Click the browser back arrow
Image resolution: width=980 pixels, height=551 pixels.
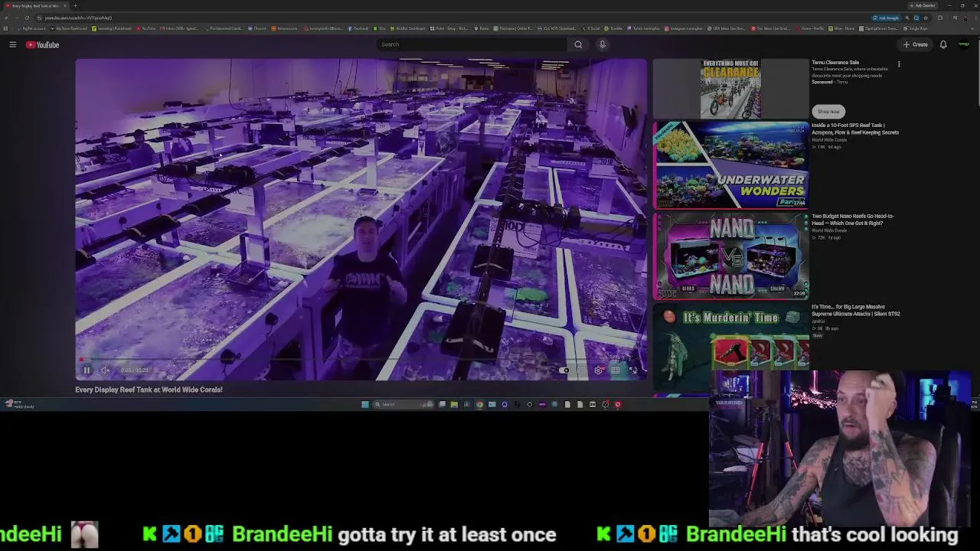pyautogui.click(x=6, y=18)
